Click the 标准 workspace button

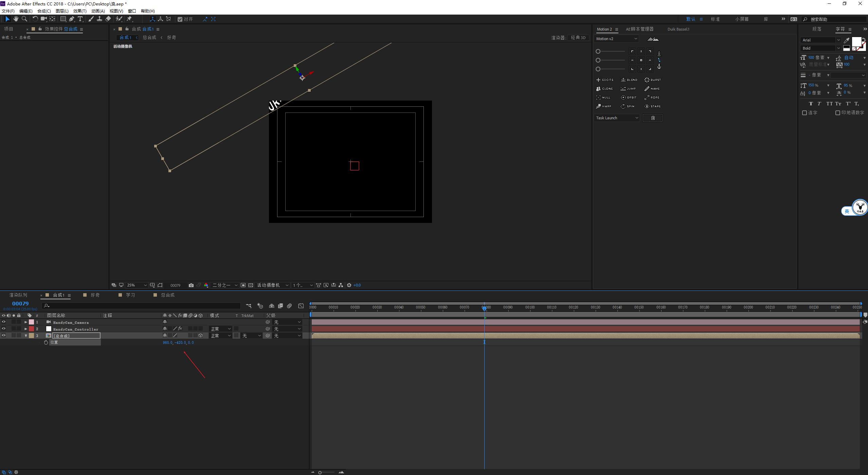pos(715,19)
